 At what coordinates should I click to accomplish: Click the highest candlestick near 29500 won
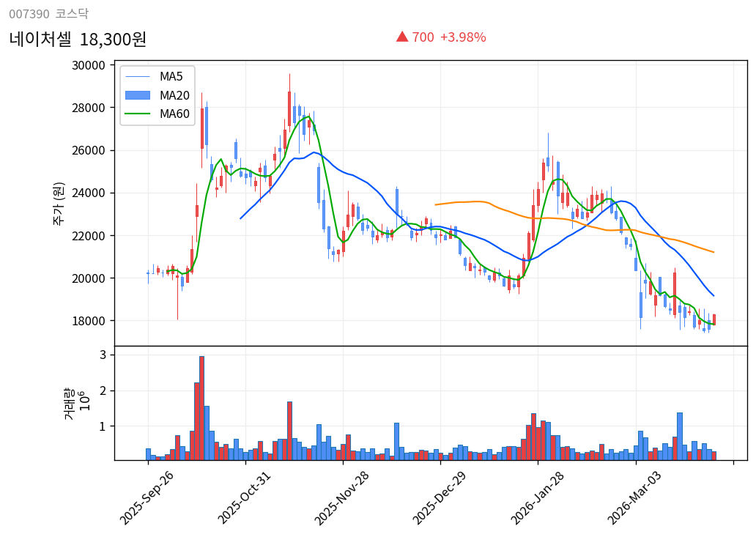pos(290,95)
